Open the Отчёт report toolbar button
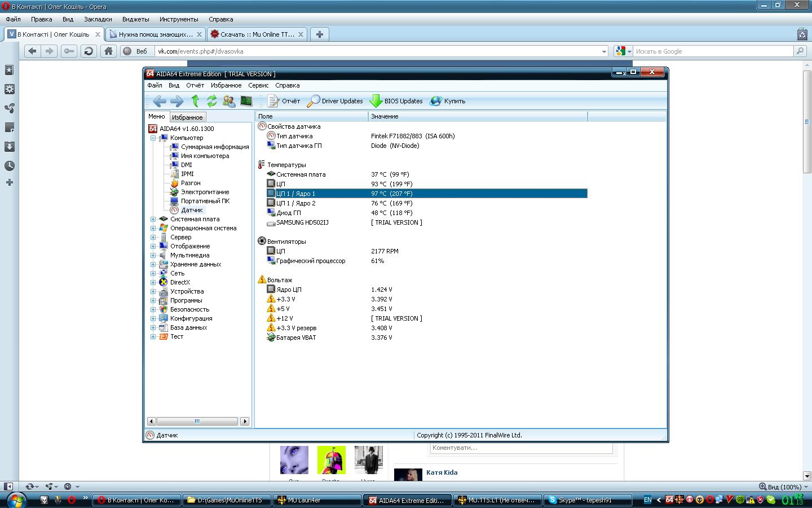This screenshot has height=508, width=812. (284, 101)
